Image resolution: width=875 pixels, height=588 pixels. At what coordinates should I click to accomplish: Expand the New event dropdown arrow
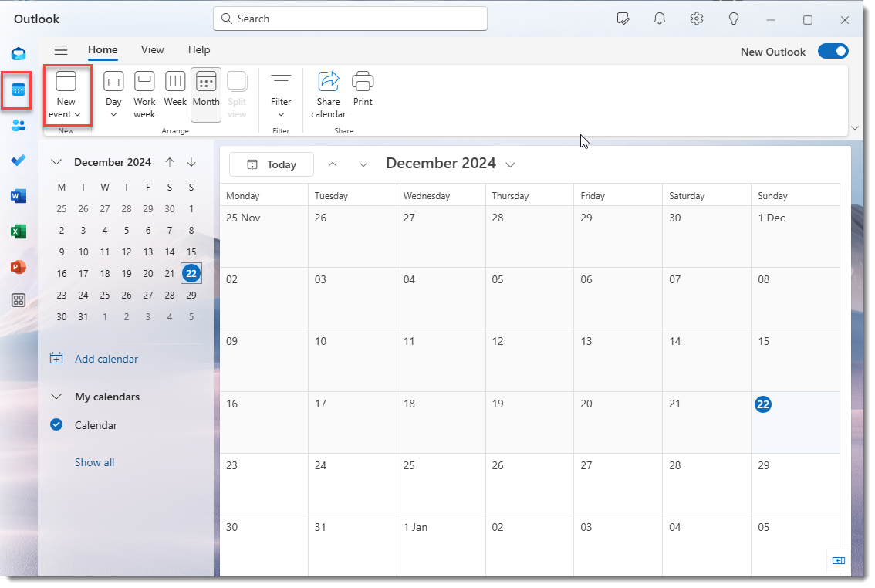[77, 113]
